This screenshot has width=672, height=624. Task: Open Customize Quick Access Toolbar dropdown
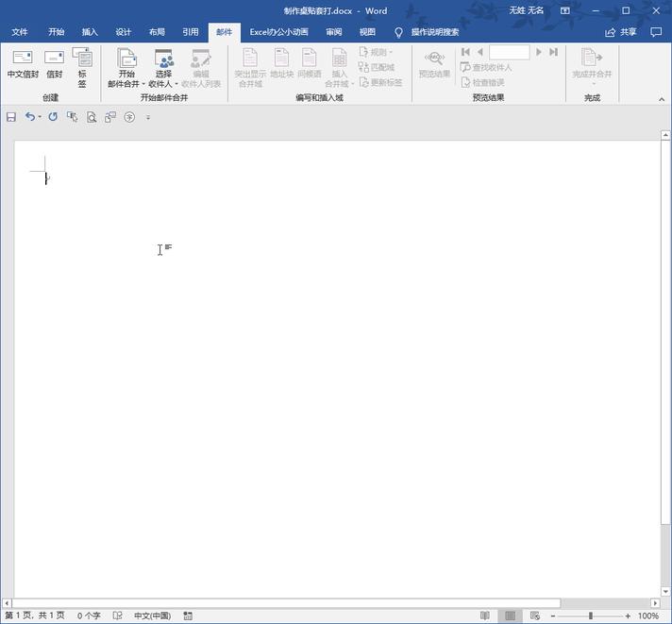(148, 117)
